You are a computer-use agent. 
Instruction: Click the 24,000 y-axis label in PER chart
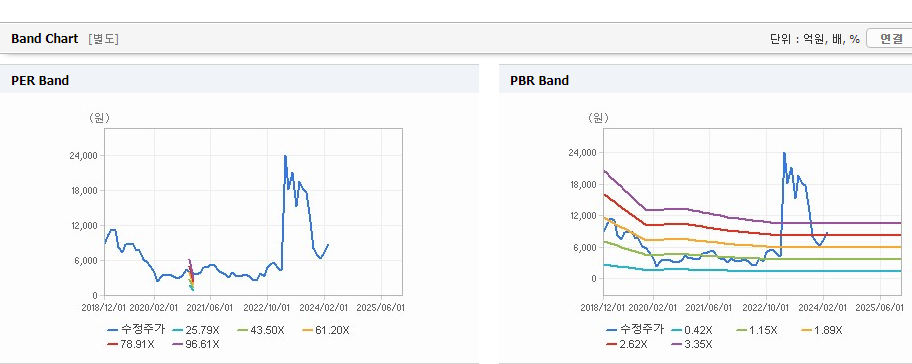tap(85, 156)
